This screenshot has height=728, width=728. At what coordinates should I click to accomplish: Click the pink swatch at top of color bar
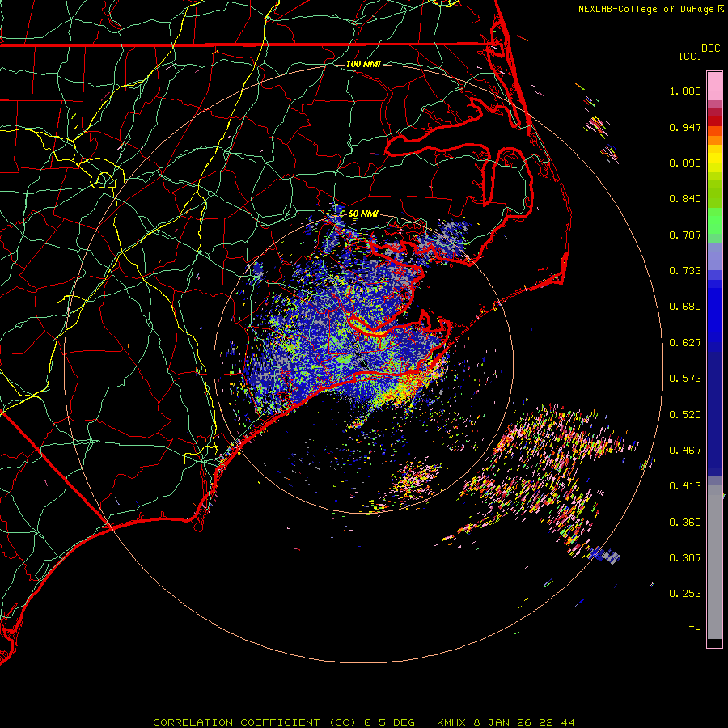click(714, 86)
